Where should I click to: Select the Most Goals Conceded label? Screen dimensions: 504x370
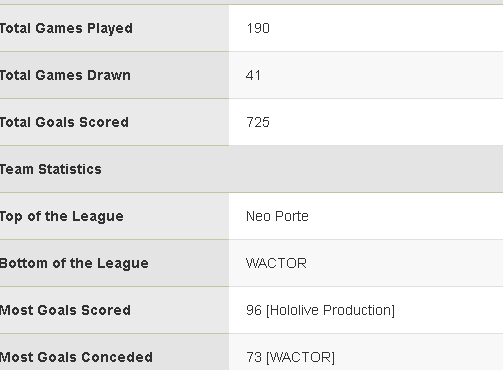click(76, 357)
